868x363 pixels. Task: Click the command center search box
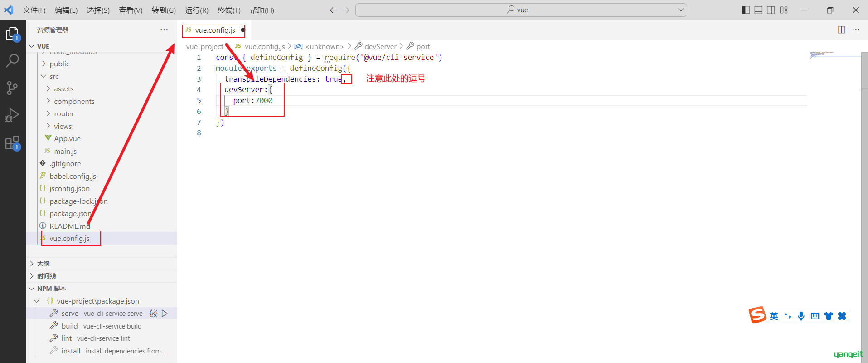521,10
